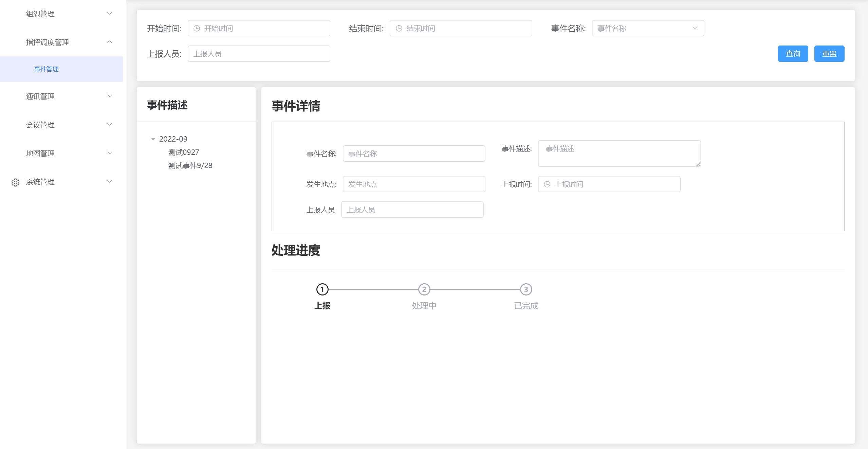Expand the 通讯管理 menu chevron

[110, 96]
